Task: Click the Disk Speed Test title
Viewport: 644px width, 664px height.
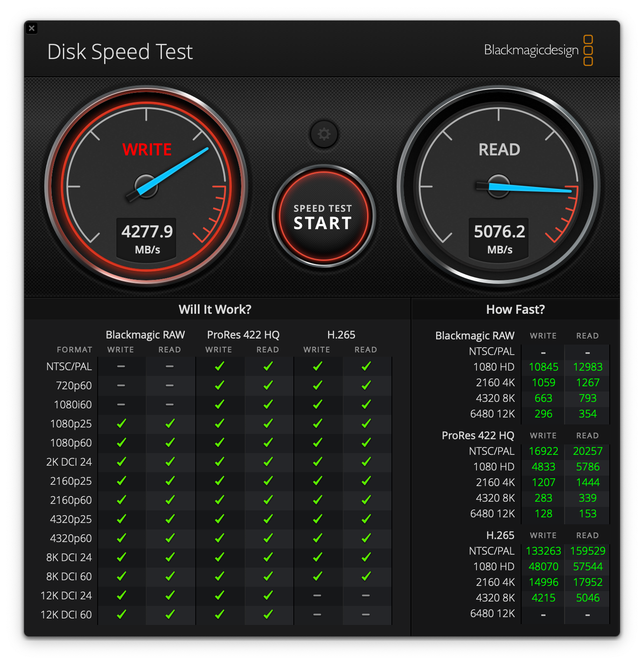Action: tap(120, 52)
